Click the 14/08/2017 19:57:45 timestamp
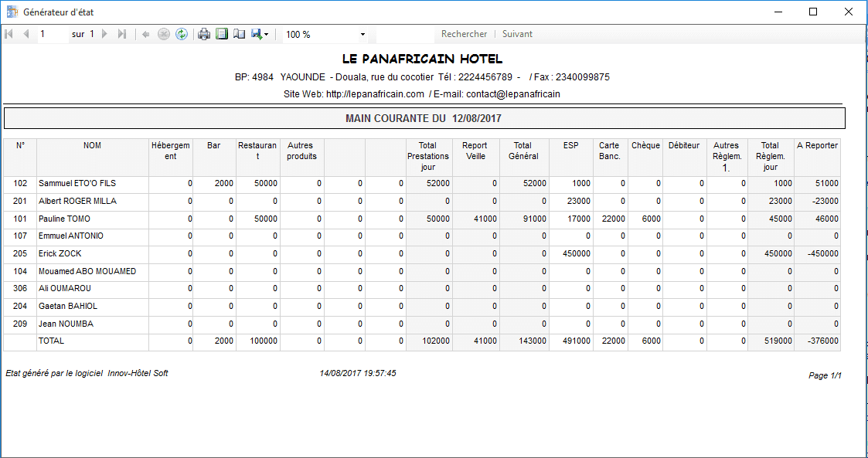 click(358, 373)
